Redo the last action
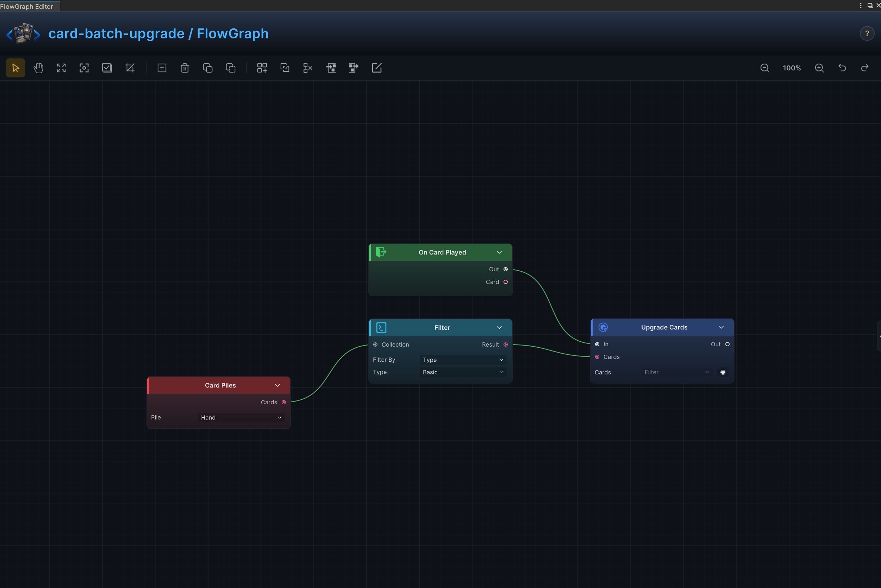This screenshot has width=881, height=588. (865, 68)
